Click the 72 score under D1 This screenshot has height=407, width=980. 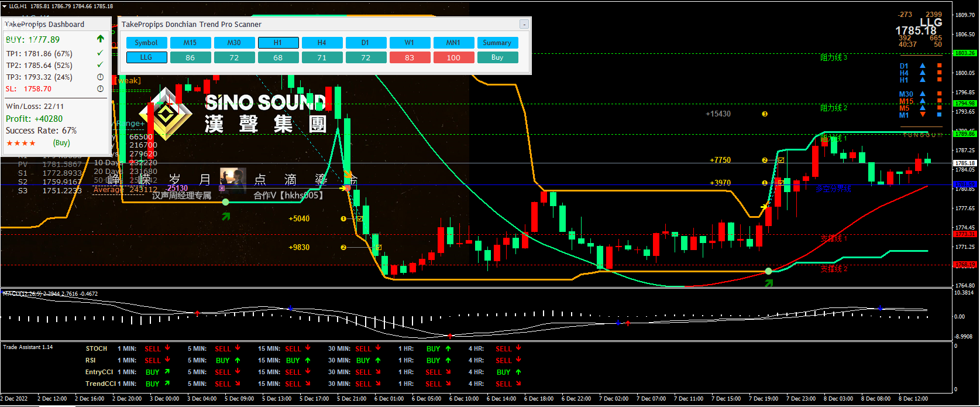(x=366, y=57)
